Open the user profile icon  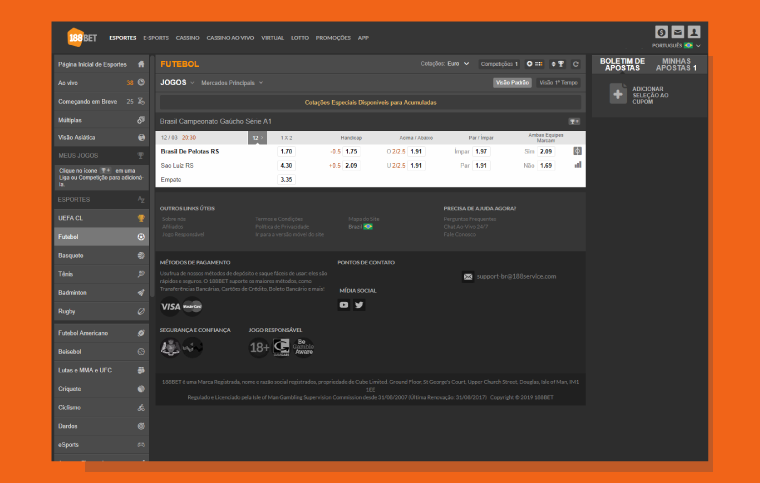click(694, 32)
